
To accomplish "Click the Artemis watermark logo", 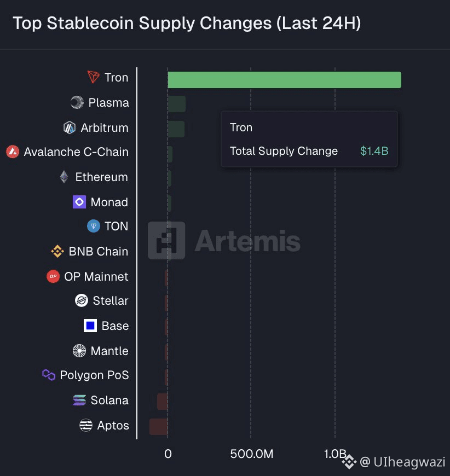I will 166,241.
